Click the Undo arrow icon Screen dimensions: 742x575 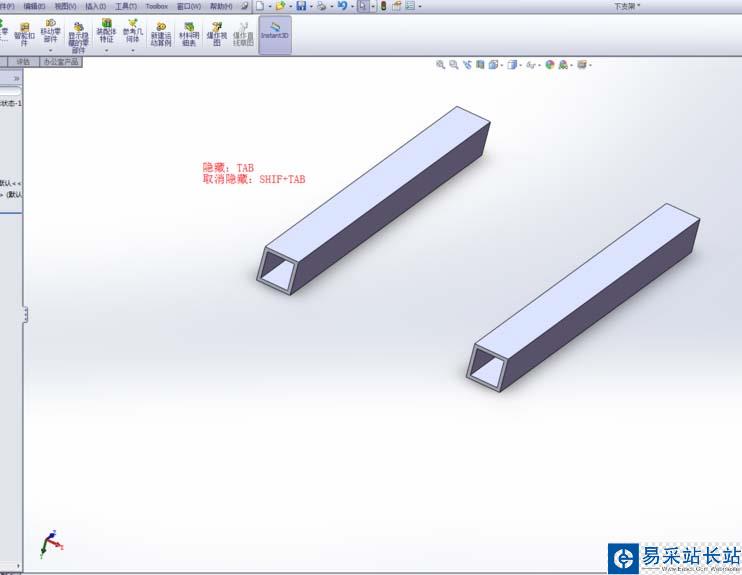(342, 6)
